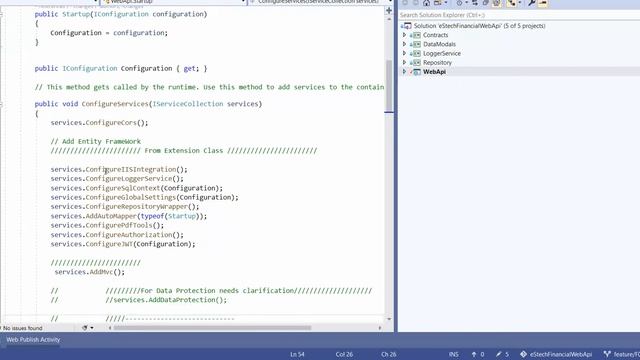Click the LoggerService project icon
Viewport: 640px width, 360px height.
pos(416,53)
